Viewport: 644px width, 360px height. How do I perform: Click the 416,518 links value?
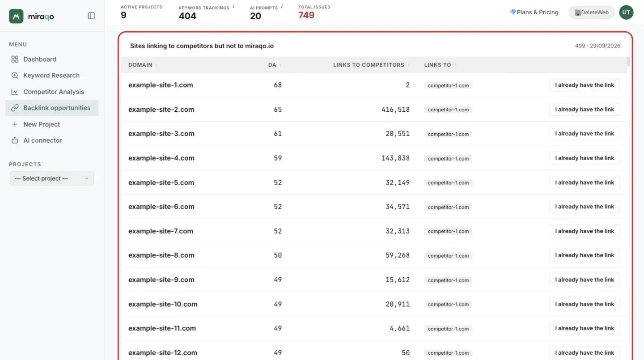point(396,110)
